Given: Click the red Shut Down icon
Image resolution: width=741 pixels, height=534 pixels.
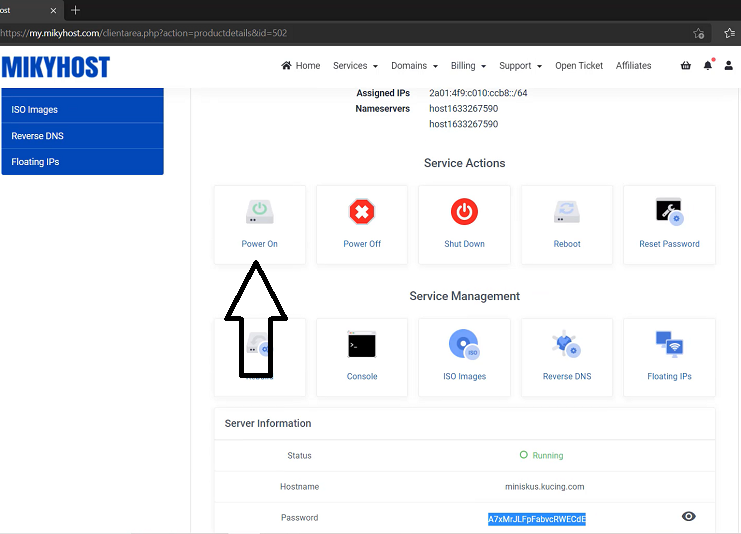Looking at the screenshot, I should pos(464,212).
